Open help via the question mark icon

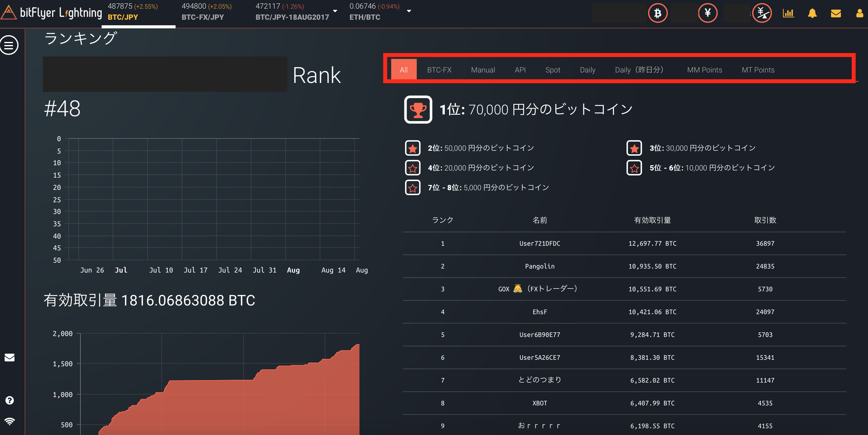point(9,400)
